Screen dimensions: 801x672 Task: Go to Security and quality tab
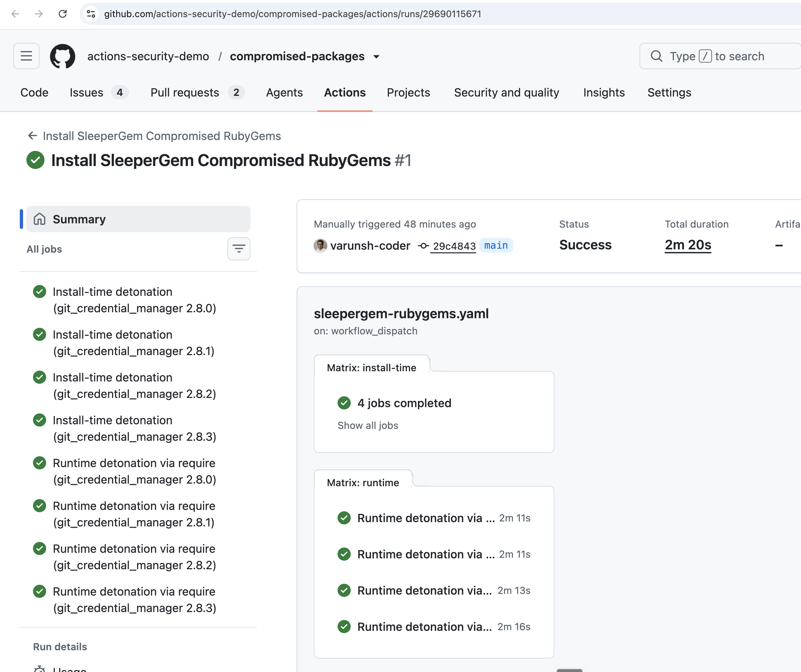click(x=507, y=93)
